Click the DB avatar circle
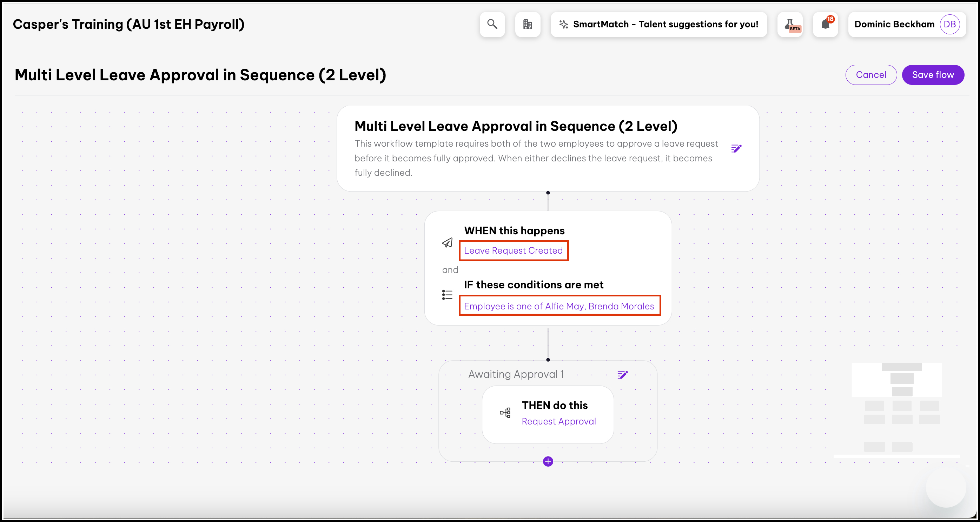The image size is (980, 522). click(949, 24)
